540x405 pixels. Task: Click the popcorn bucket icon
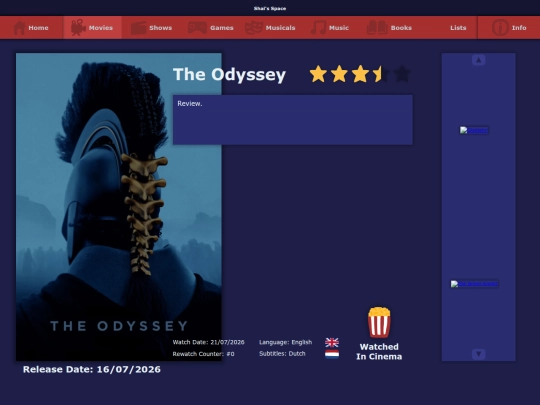click(x=379, y=322)
